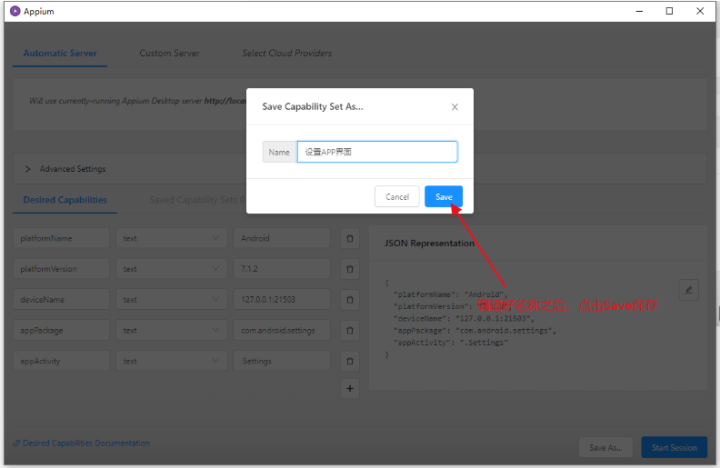
Task: Open type dropdown for appPackage
Action: point(171,330)
